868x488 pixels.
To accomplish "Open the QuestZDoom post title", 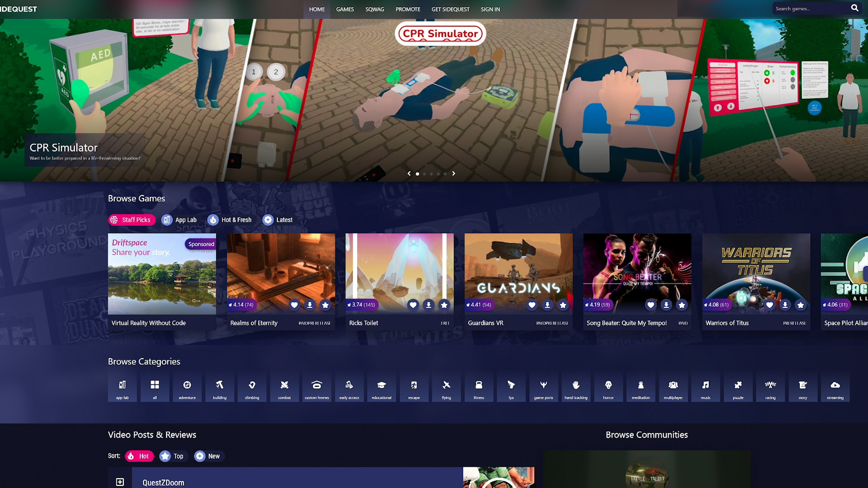I will tap(163, 483).
